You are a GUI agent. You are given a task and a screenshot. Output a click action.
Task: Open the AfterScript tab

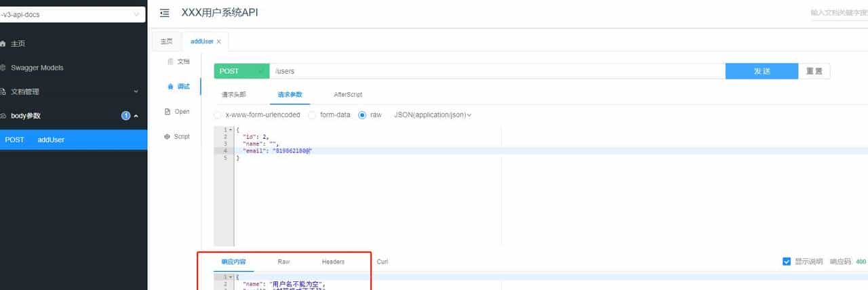pyautogui.click(x=348, y=95)
